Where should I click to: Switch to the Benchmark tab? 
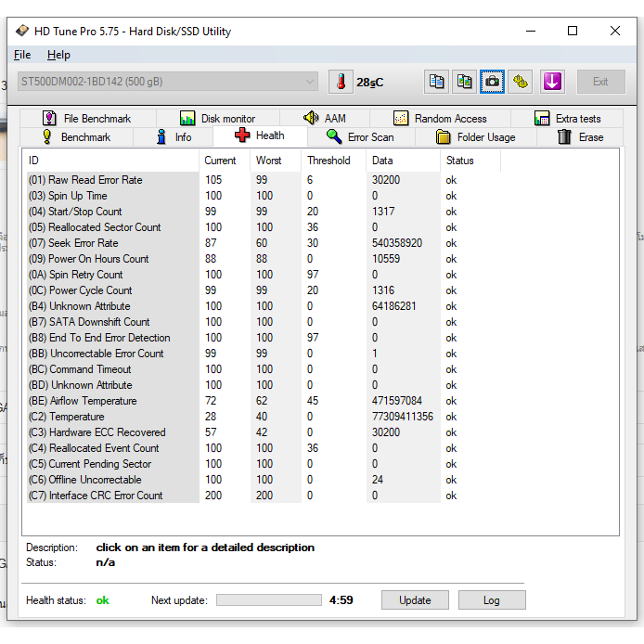tap(75, 137)
